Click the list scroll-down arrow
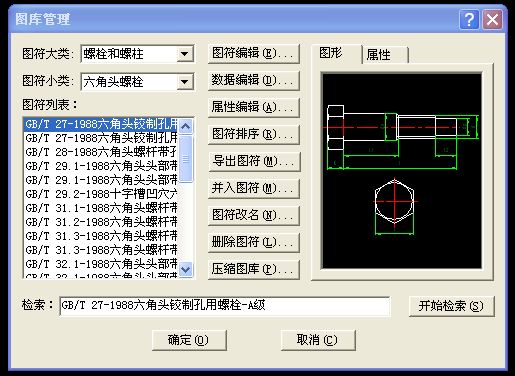The height and width of the screenshot is (376, 515). coord(186,269)
